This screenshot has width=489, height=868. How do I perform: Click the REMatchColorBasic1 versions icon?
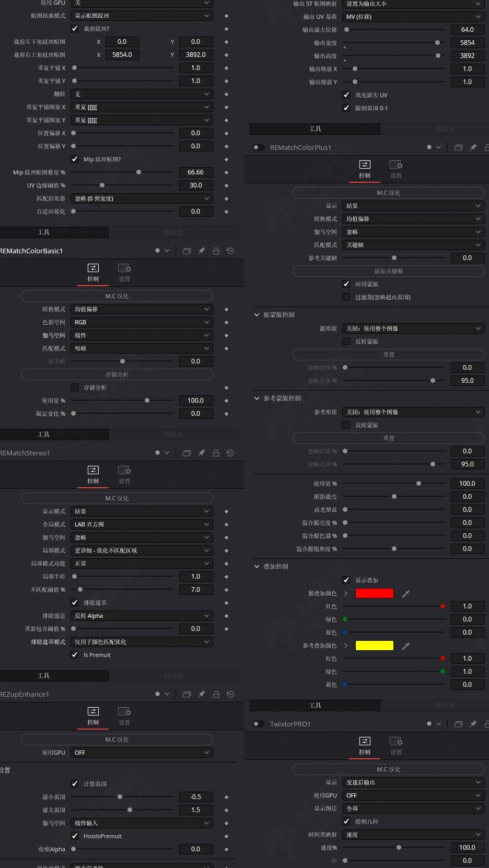pos(187,251)
